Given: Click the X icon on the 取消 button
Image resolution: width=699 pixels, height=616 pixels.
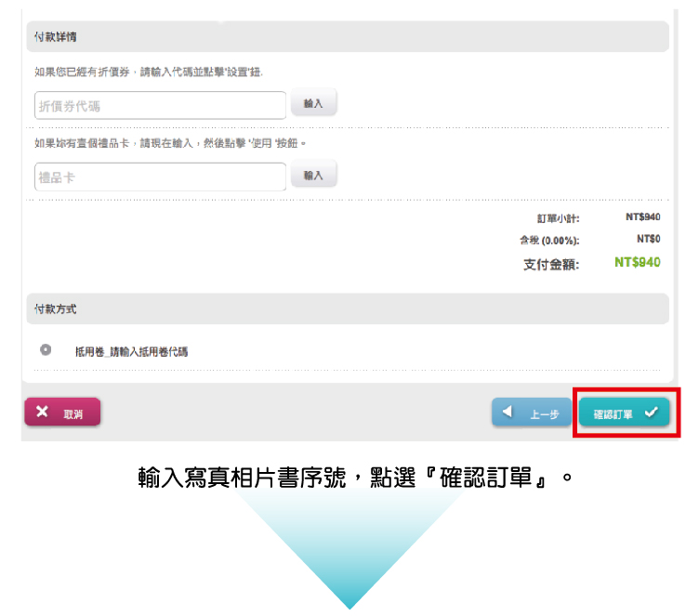Looking at the screenshot, I should click(x=42, y=413).
